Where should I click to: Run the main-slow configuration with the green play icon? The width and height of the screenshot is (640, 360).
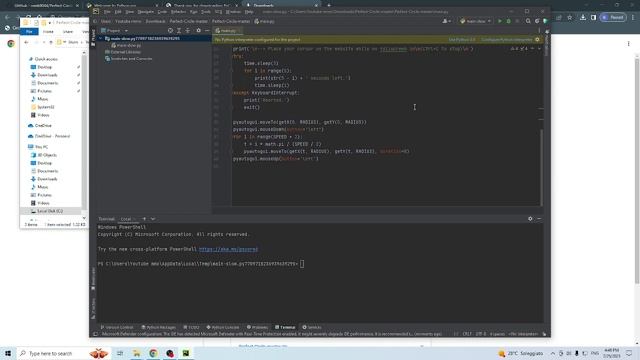[500, 21]
